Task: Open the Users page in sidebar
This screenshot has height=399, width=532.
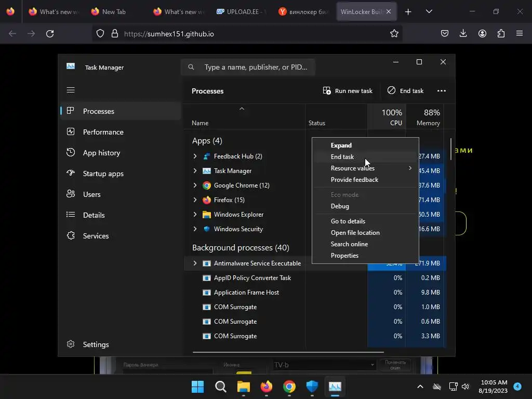Action: (121, 194)
